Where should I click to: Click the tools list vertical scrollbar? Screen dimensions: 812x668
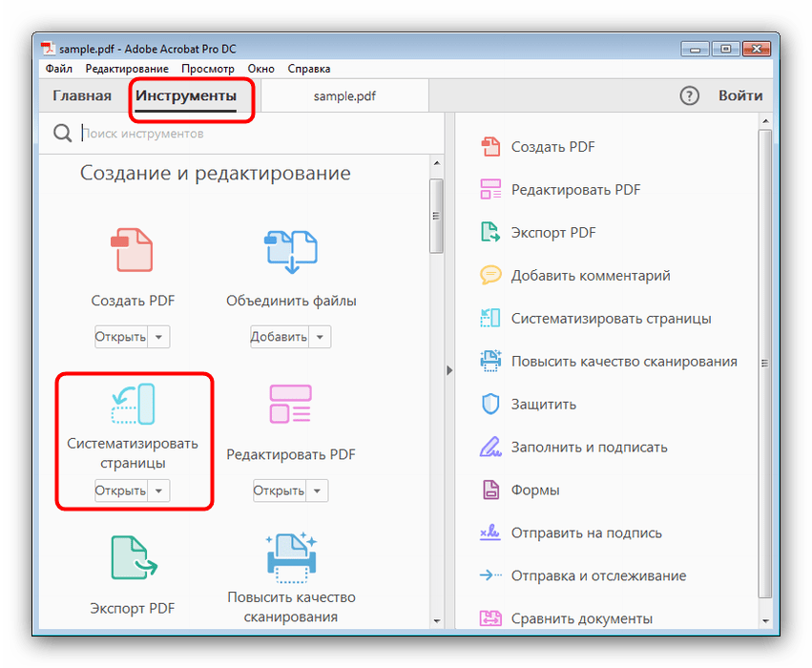(436, 218)
